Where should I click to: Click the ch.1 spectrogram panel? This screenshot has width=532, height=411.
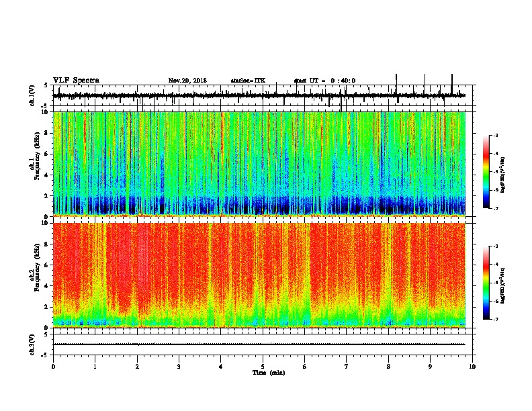click(259, 164)
